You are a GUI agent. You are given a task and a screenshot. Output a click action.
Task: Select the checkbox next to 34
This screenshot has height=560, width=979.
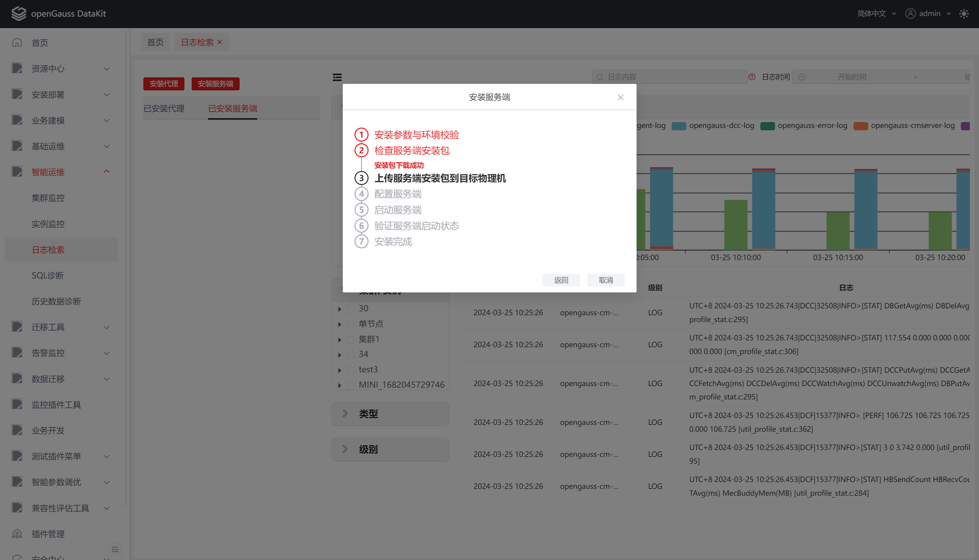point(351,355)
